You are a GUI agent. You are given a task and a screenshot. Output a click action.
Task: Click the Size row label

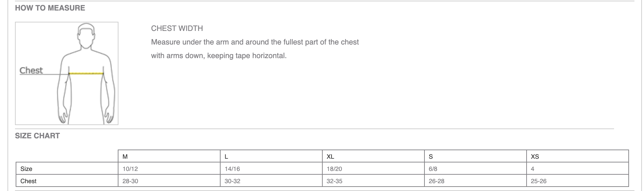click(x=26, y=169)
